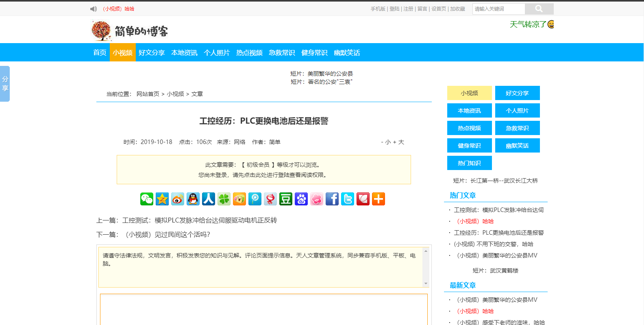Click 热门知识 sidebar category button
Viewport: 644px width, 325px height.
tap(469, 163)
